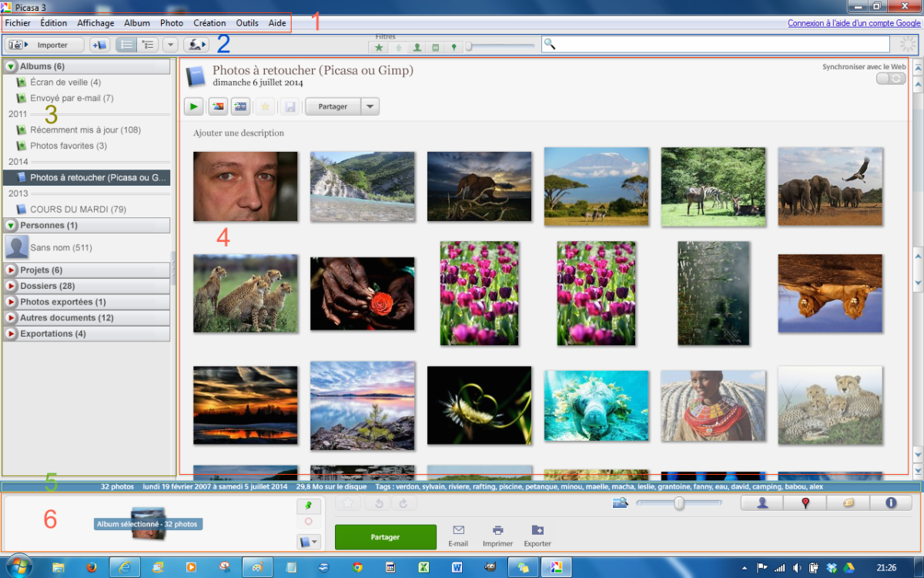The image size is (924, 578).
Task: Open the Fichier menu
Action: 18,23
